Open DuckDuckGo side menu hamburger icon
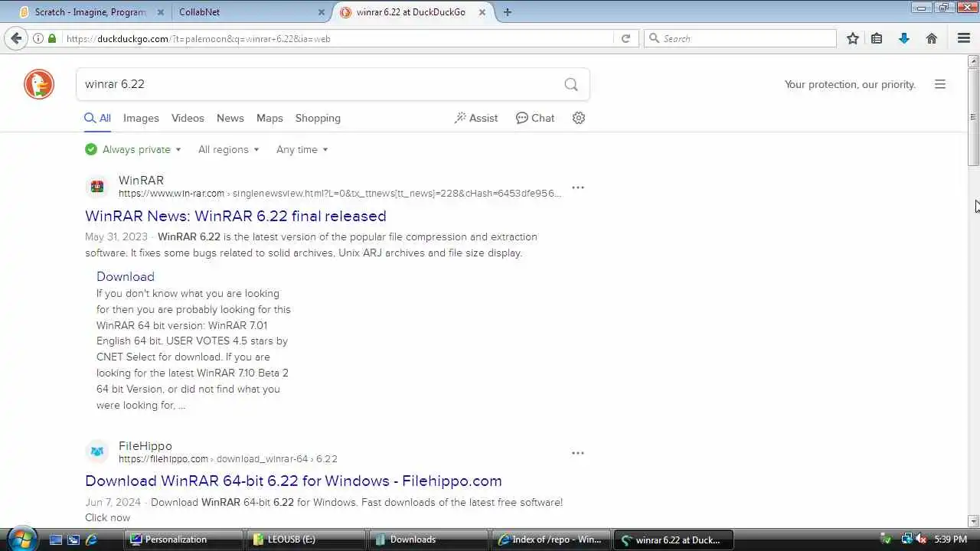This screenshot has width=980, height=551. (x=940, y=84)
